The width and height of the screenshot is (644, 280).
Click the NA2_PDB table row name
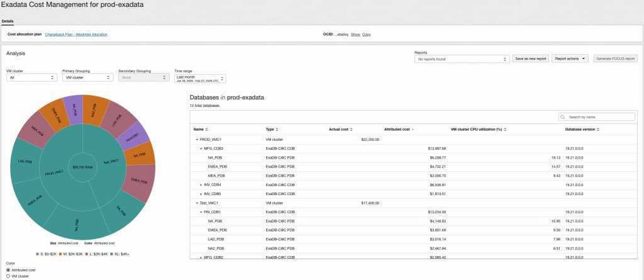(x=216, y=248)
